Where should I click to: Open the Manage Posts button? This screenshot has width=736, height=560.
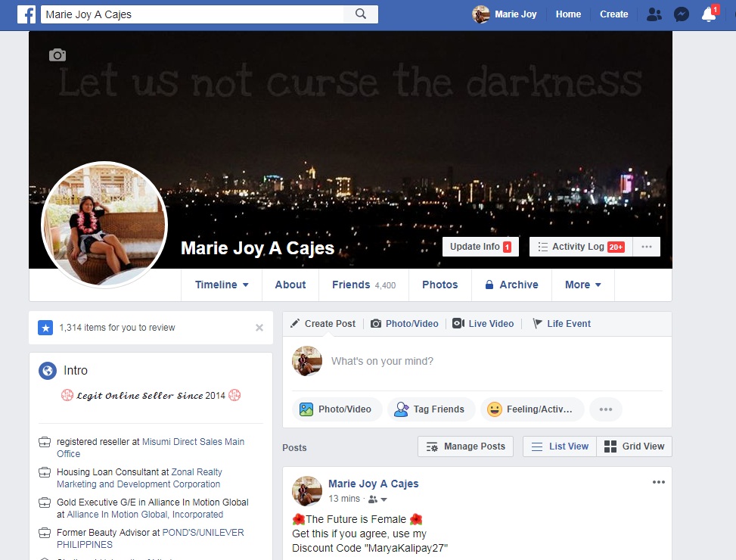click(x=465, y=446)
